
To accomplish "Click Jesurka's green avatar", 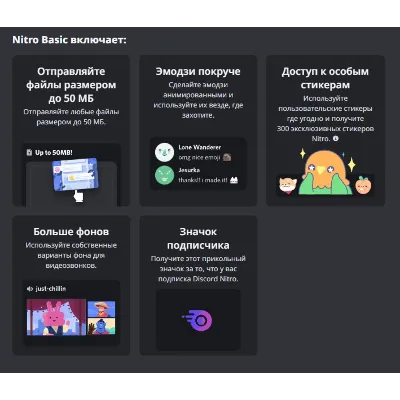I will [x=164, y=175].
